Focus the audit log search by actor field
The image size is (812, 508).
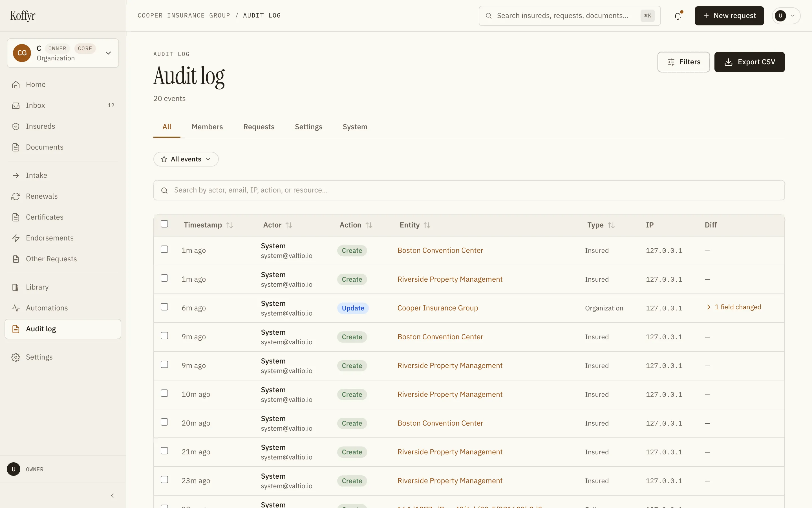469,190
